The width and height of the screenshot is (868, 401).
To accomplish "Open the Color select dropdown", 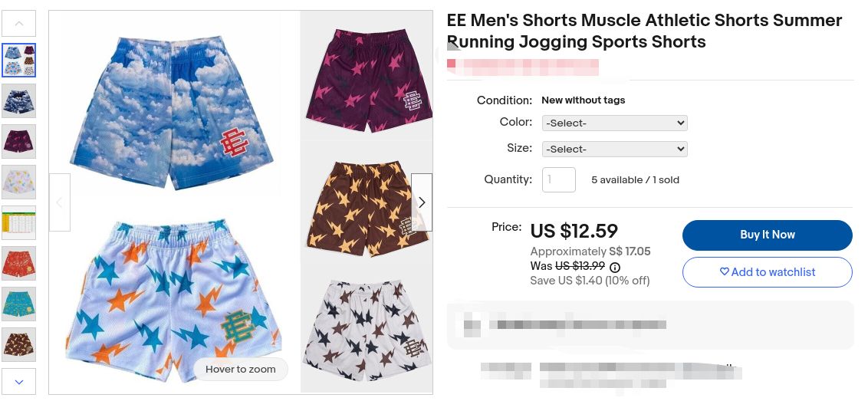I will point(614,123).
